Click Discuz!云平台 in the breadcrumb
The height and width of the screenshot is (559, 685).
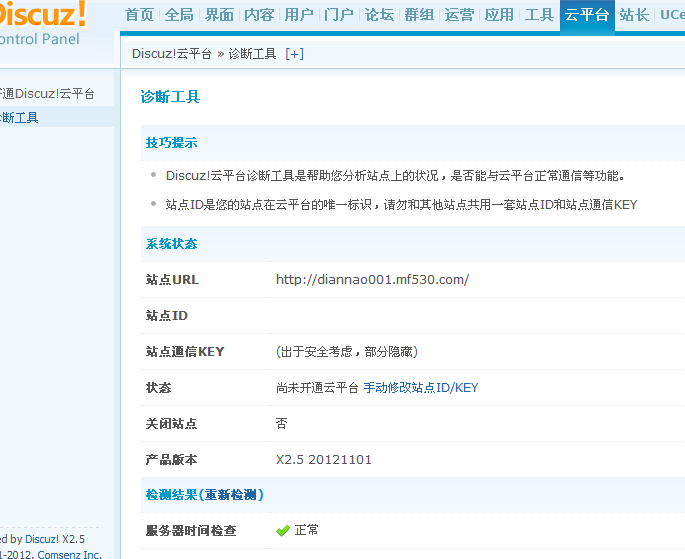pos(172,54)
